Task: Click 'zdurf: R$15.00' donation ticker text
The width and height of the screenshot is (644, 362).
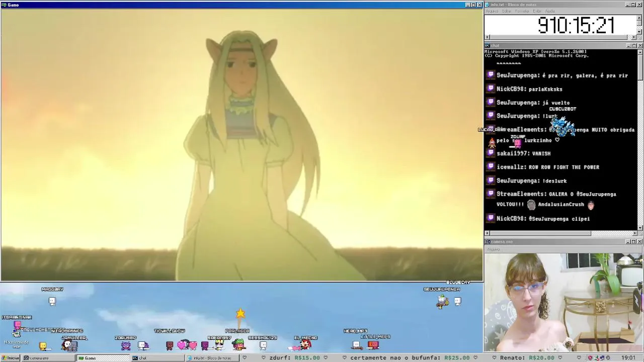Action: [294, 358]
